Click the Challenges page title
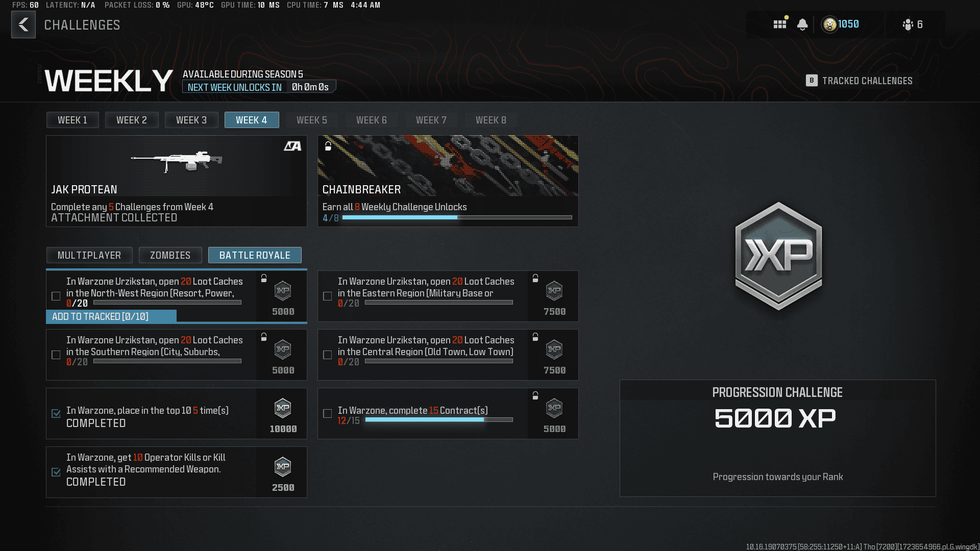The image size is (980, 551). click(82, 25)
